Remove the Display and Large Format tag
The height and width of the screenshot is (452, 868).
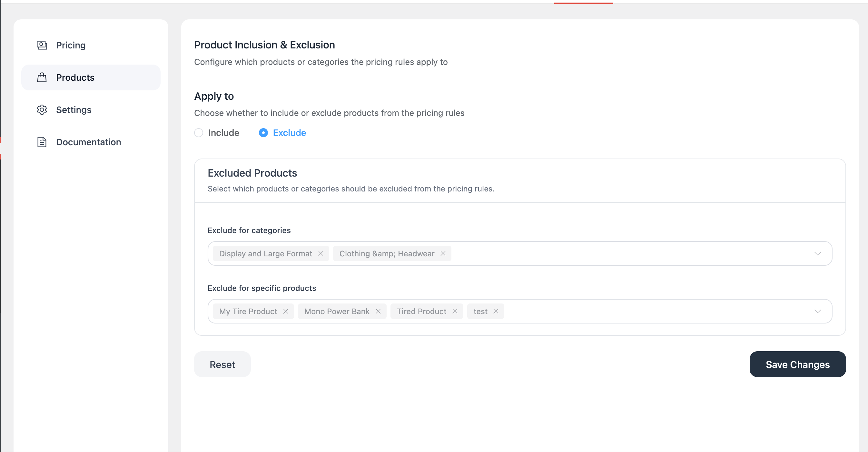tap(321, 253)
